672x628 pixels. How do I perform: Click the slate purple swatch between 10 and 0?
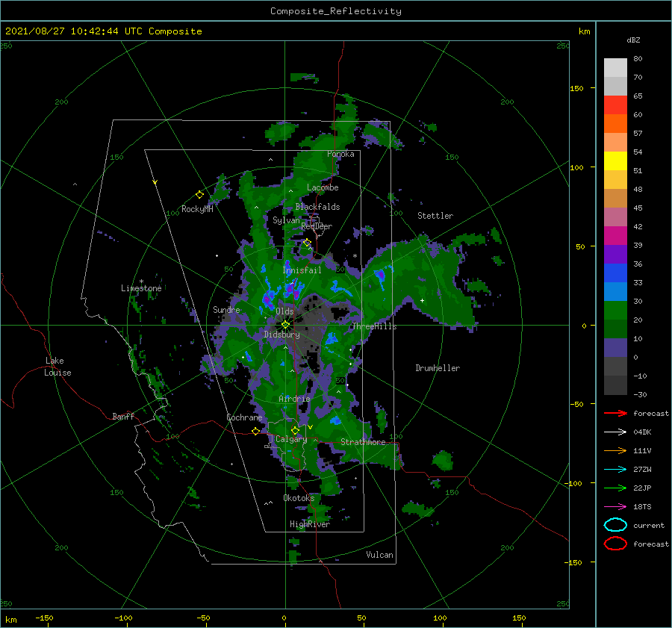(x=615, y=347)
